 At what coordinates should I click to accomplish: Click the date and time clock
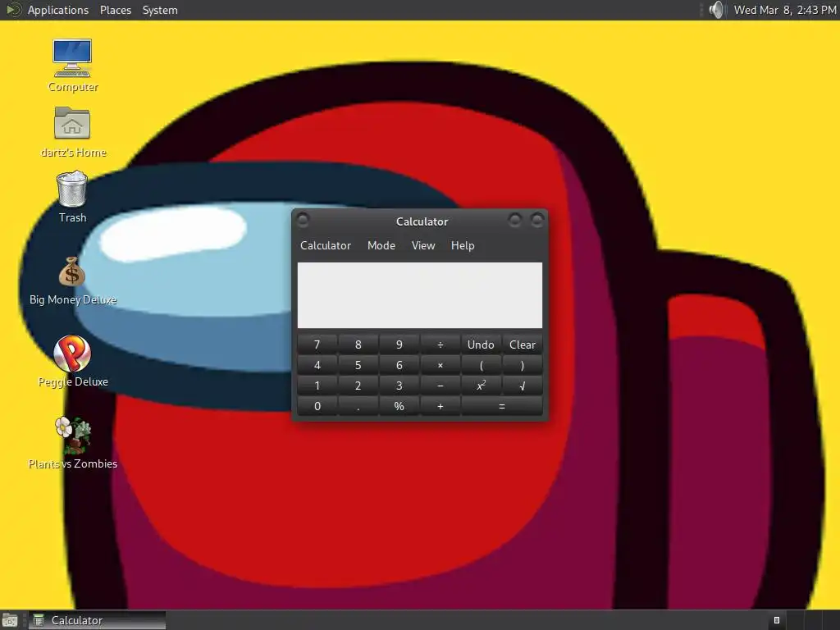click(785, 10)
